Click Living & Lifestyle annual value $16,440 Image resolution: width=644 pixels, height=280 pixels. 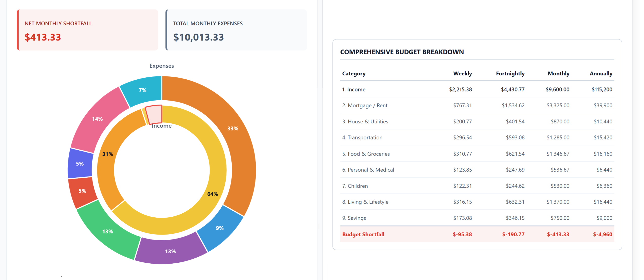tap(603, 202)
